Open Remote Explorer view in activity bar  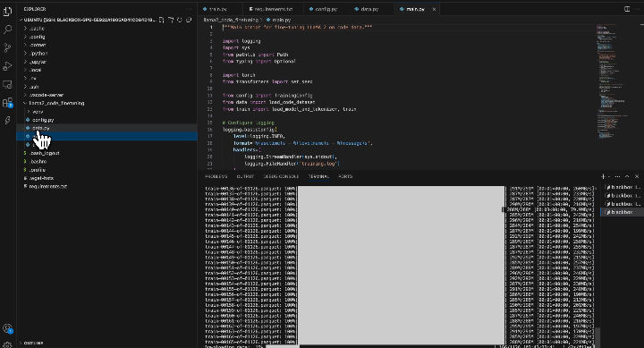point(7,85)
